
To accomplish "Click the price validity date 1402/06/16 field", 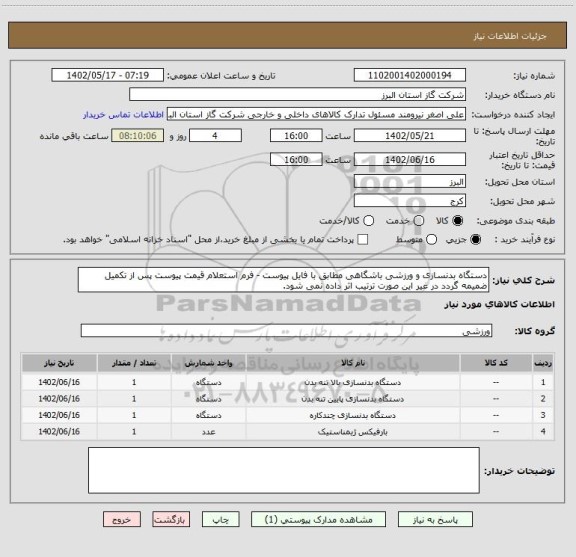I will [410, 159].
